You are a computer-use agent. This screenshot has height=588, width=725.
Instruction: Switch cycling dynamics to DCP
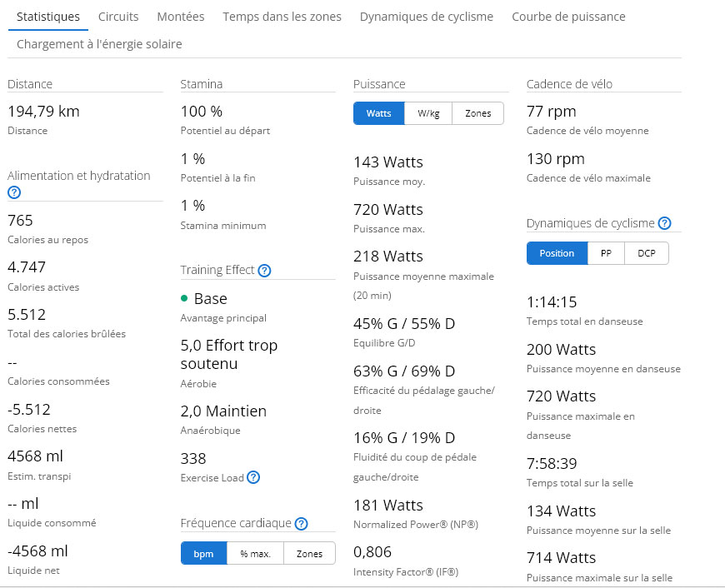(647, 253)
